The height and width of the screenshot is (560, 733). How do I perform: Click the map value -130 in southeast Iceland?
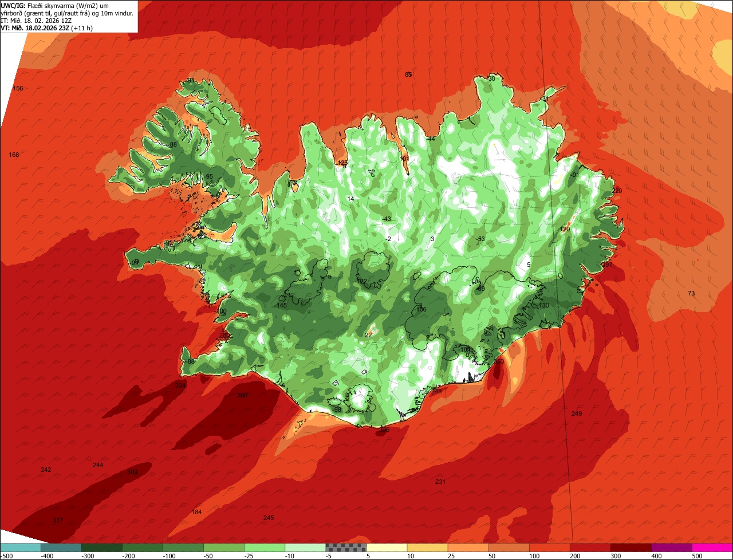(x=543, y=305)
